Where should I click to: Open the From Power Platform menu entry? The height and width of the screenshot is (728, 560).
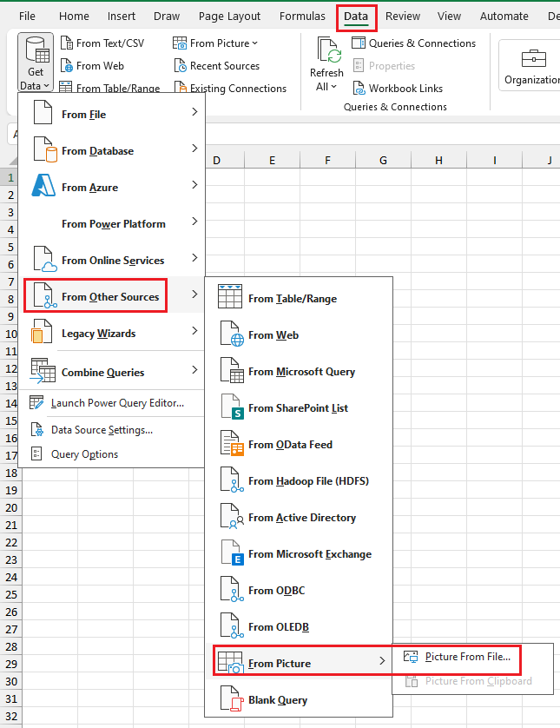(111, 222)
